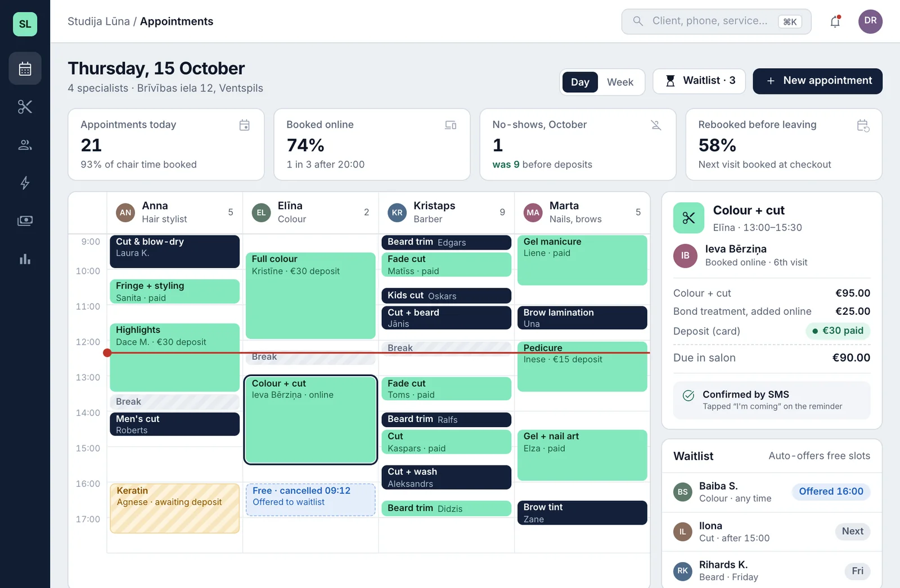The image size is (900, 588).
Task: Open the payments cash icon in sidebar
Action: 25,221
